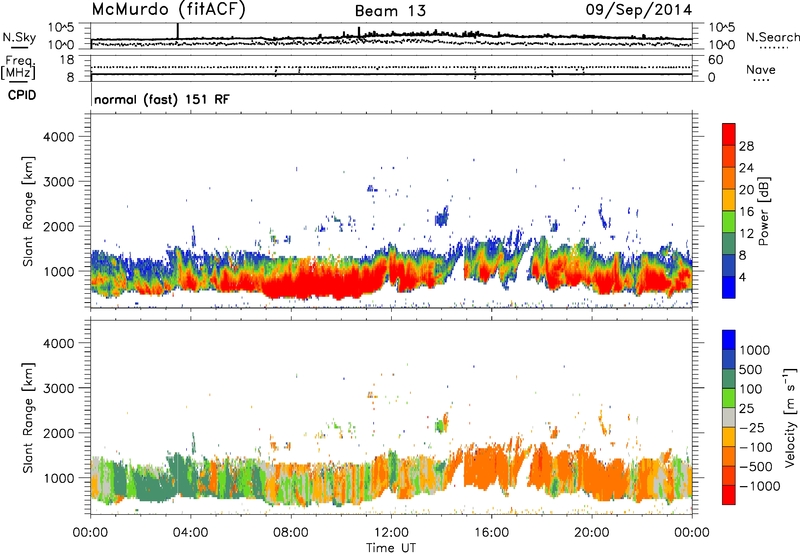This screenshot has width=800, height=554.
Task: Click the 'Time UT' axis label
Action: pos(391,548)
